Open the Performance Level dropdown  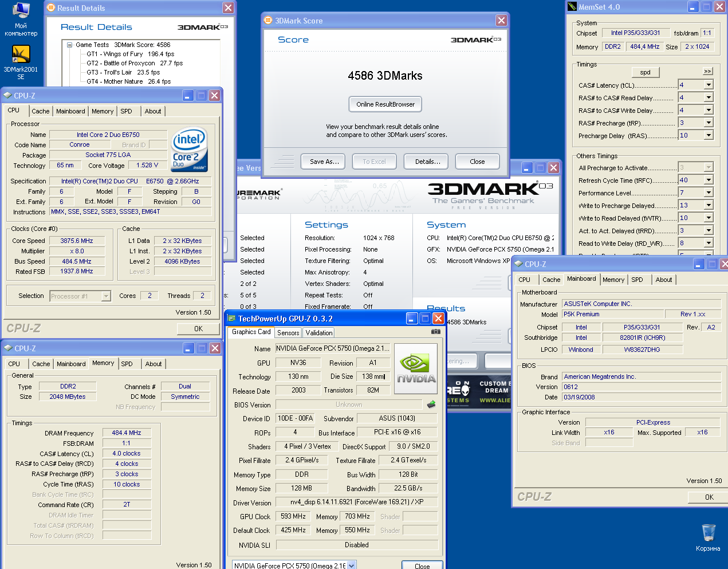pyautogui.click(x=709, y=193)
